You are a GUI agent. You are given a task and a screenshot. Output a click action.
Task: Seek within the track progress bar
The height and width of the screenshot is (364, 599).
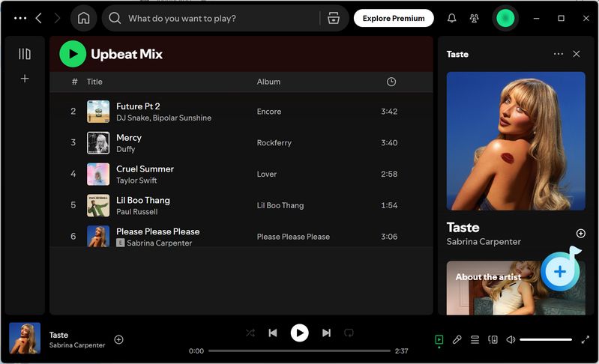coord(300,351)
